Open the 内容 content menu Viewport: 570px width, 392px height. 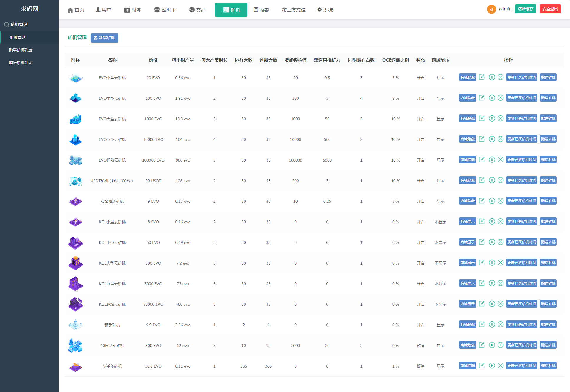point(261,10)
